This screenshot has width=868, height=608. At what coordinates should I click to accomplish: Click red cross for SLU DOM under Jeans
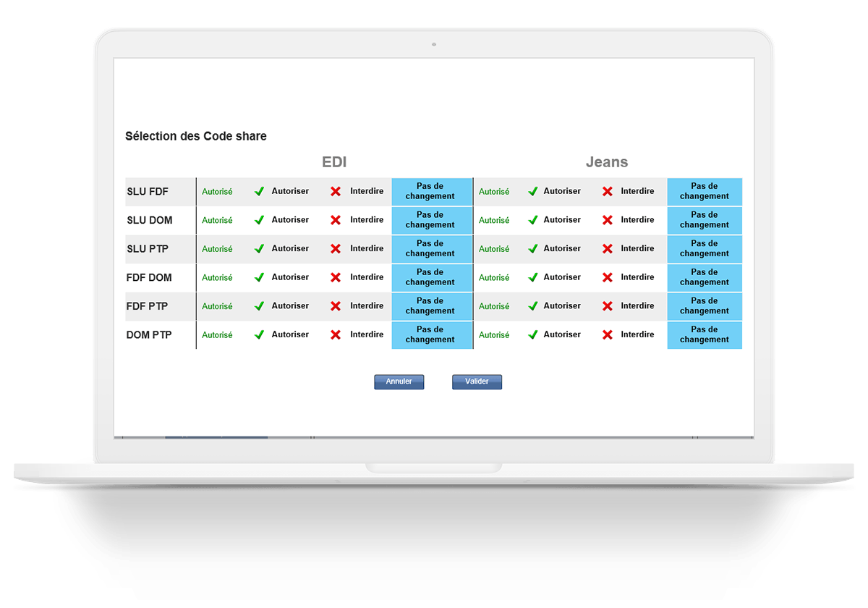click(x=608, y=220)
